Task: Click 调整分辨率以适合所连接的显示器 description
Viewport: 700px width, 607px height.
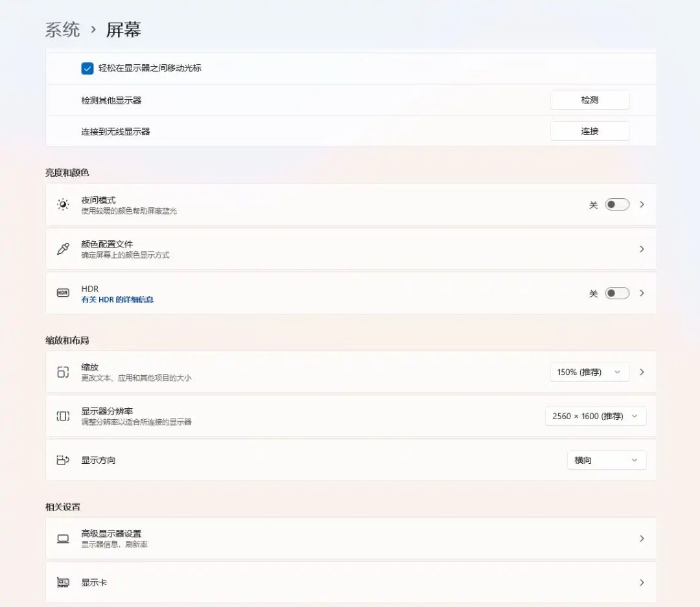Action: [x=136, y=422]
